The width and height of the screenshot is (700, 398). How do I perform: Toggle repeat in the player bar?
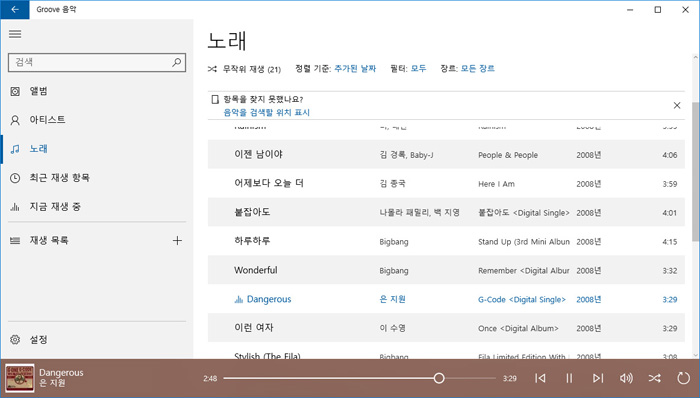coord(683,378)
